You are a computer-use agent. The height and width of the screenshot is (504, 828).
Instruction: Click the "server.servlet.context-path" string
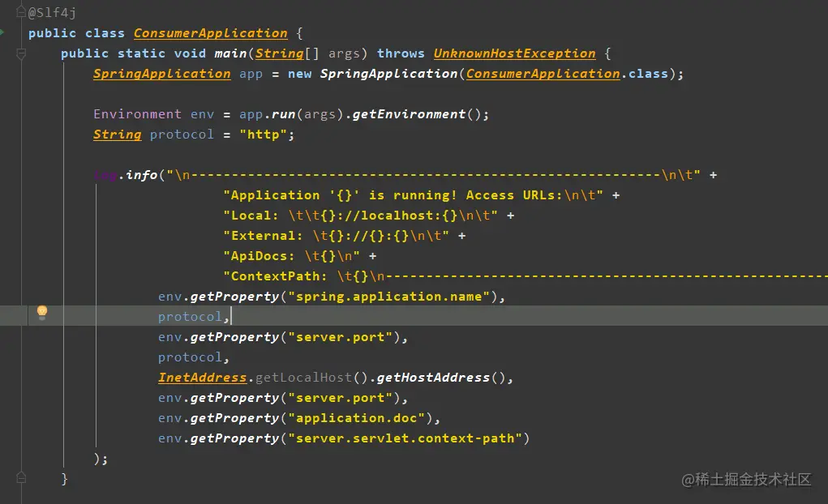405,438
